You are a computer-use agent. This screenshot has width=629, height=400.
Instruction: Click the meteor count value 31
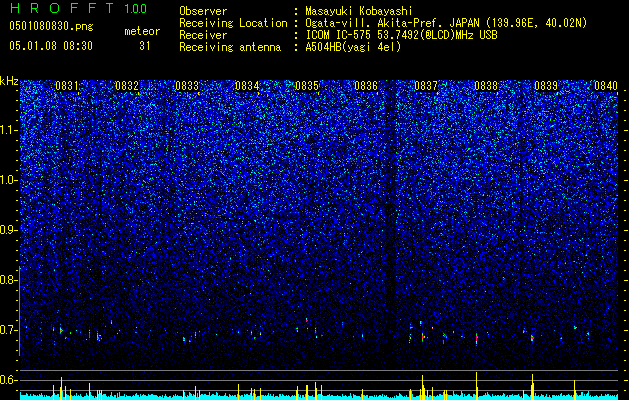pyautogui.click(x=145, y=46)
